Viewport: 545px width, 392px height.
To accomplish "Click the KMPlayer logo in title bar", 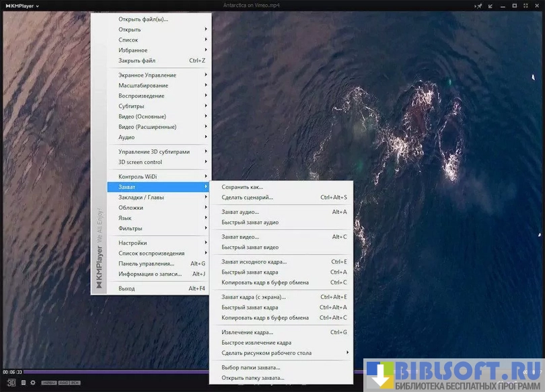I will (20, 6).
